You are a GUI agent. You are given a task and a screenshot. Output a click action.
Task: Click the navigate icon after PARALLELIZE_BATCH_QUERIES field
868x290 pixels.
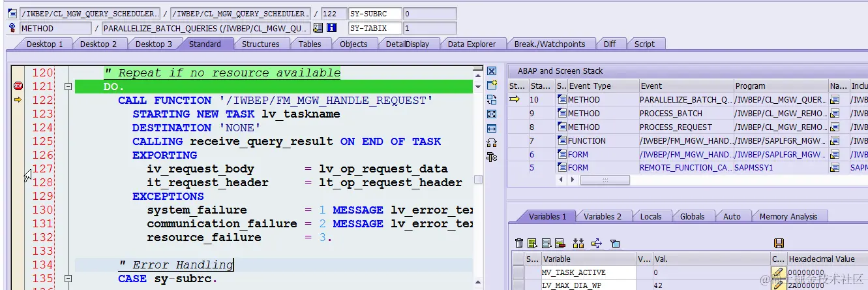[x=318, y=28]
